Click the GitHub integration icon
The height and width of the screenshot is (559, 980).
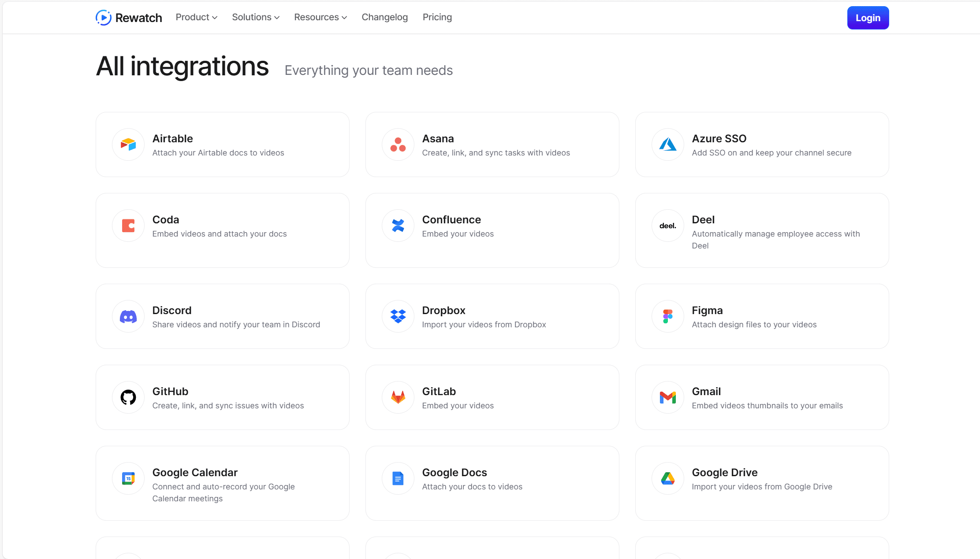[x=128, y=397]
